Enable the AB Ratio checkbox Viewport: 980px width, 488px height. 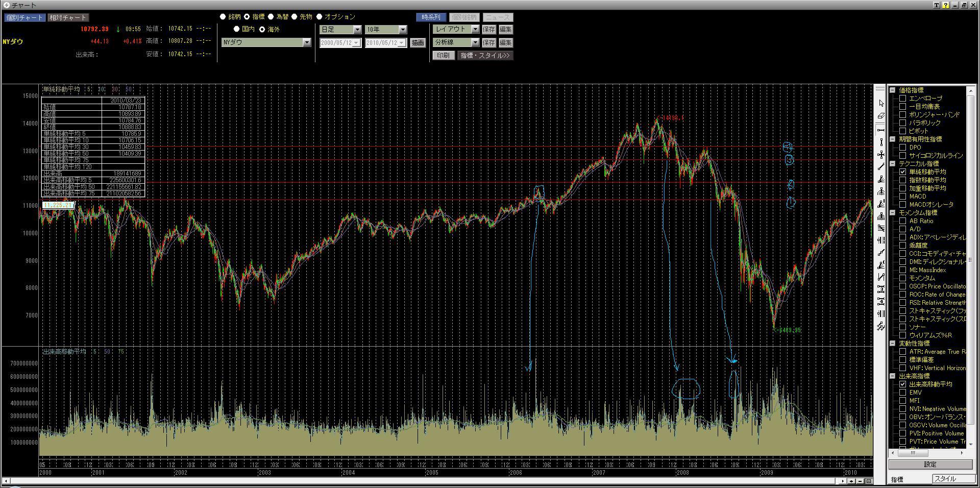click(903, 221)
